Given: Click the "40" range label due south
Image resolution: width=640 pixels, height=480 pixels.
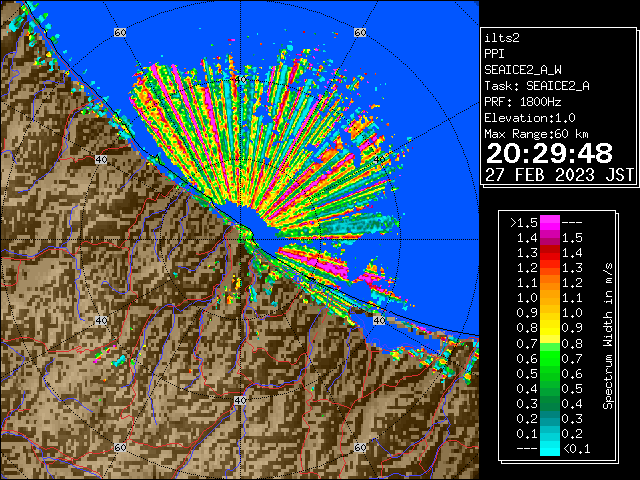Looking at the screenshot, I should 240,400.
